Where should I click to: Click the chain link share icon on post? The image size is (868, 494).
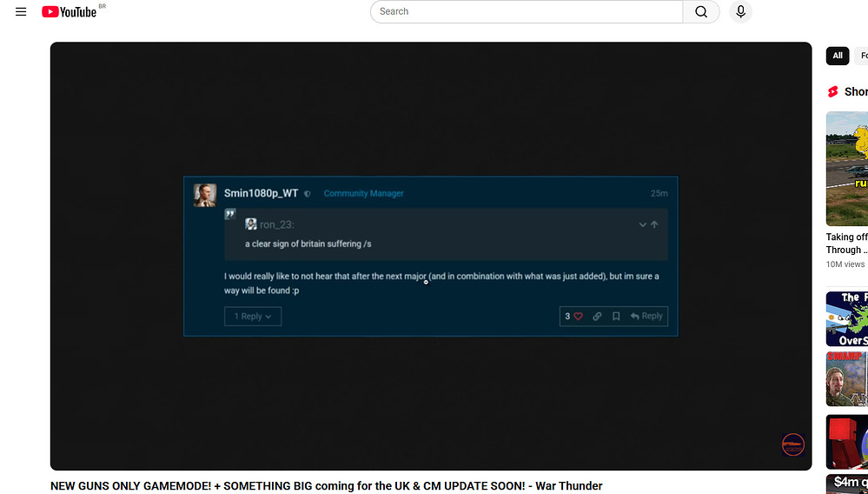click(597, 317)
